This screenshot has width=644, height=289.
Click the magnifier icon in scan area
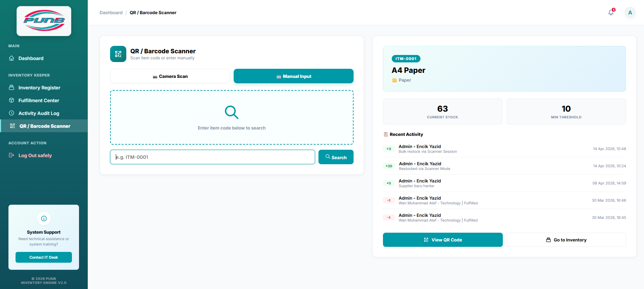[x=232, y=112]
